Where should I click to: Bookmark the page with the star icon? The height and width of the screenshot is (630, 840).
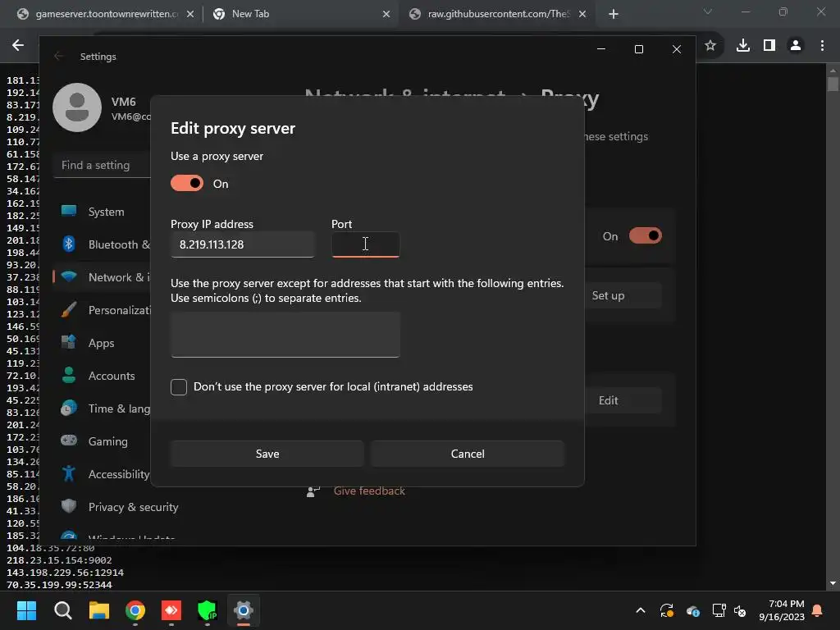click(x=710, y=46)
